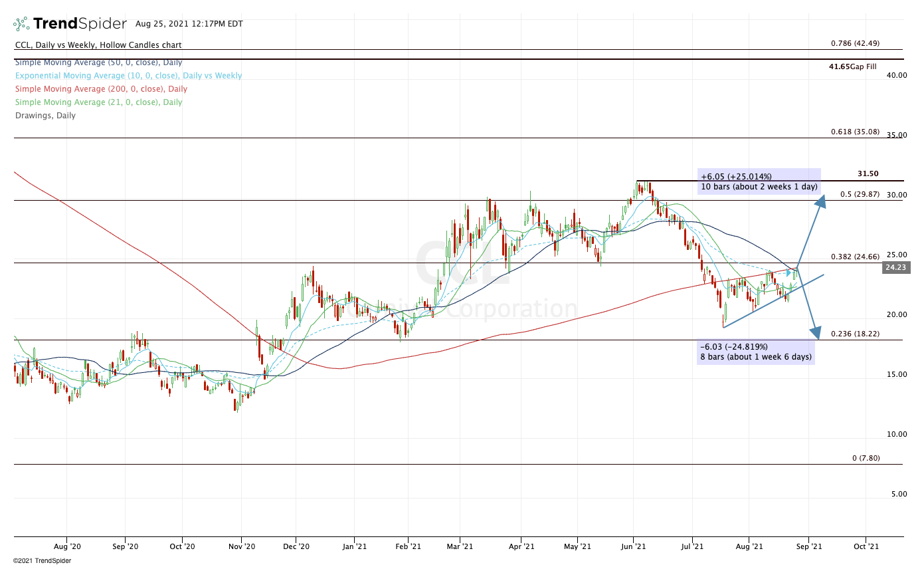This screenshot has width=924, height=567.
Task: Open the -6.03 (-24.819%) measurement box
Action: coord(756,352)
